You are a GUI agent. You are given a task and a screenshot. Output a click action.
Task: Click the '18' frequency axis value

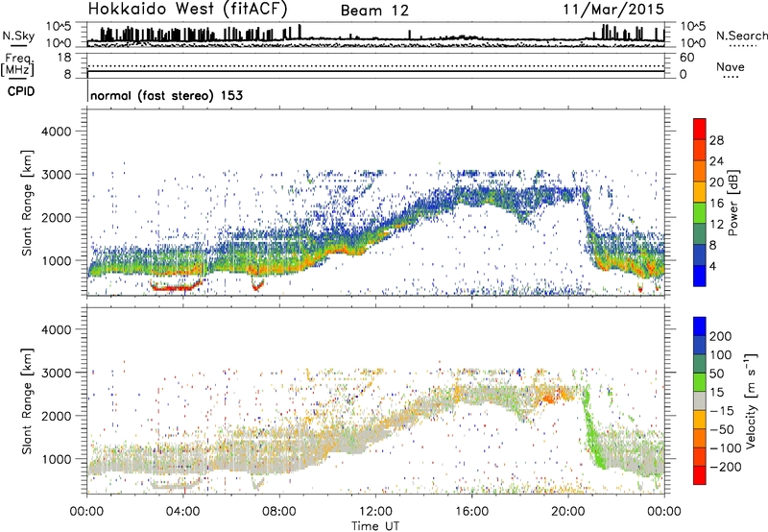coord(64,58)
